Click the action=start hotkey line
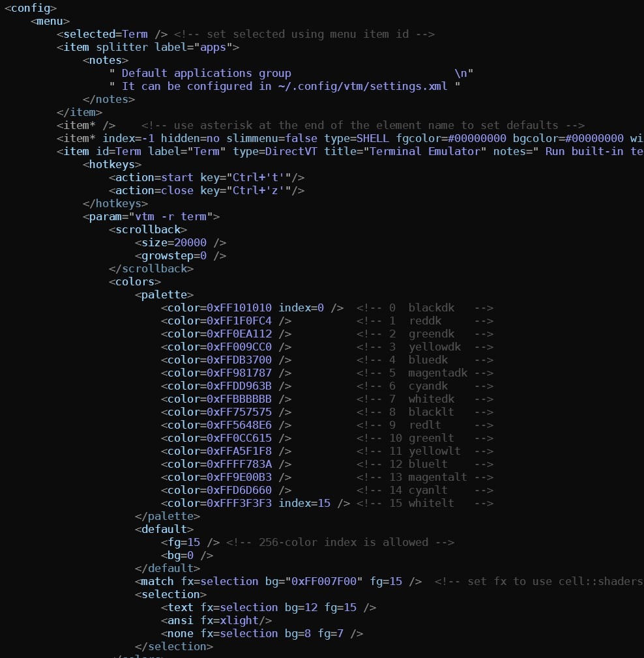The image size is (644, 658). click(207, 177)
